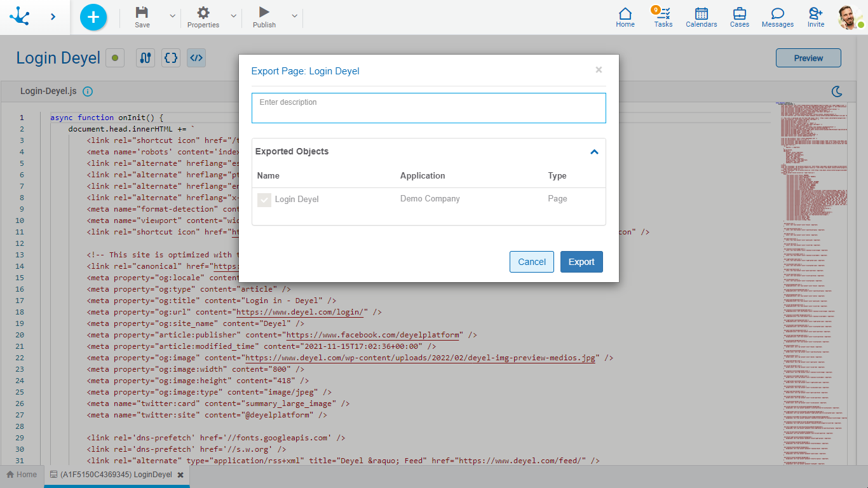The width and height of the screenshot is (868, 488).
Task: Click the deyel-img-preview-medios.jpg URL in code
Action: [421, 358]
